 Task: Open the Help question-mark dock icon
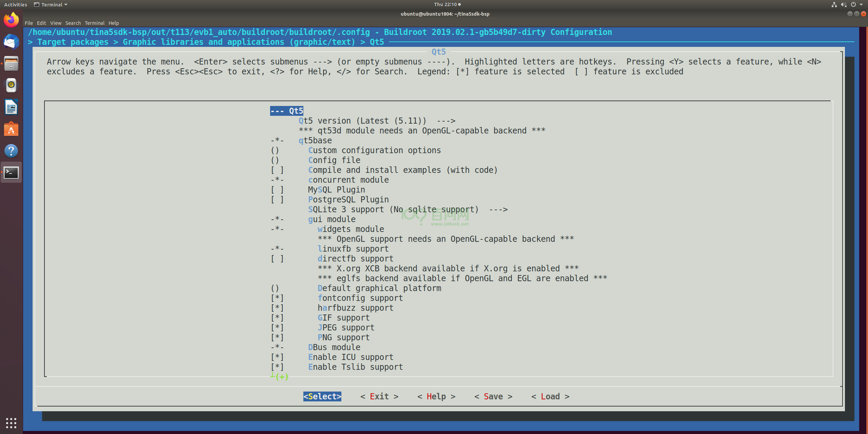11,151
